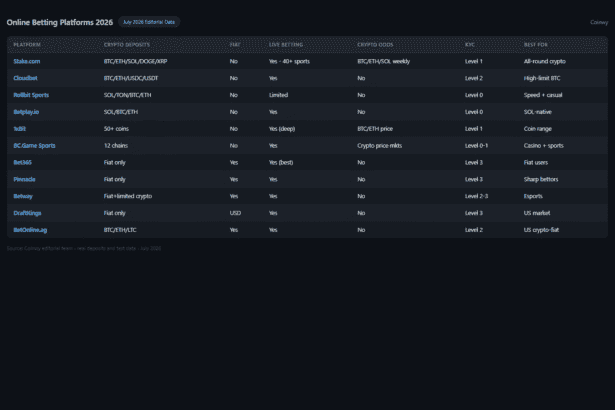Select the Fiat+limited crypto cell
The image size is (615, 410).
pos(128,196)
